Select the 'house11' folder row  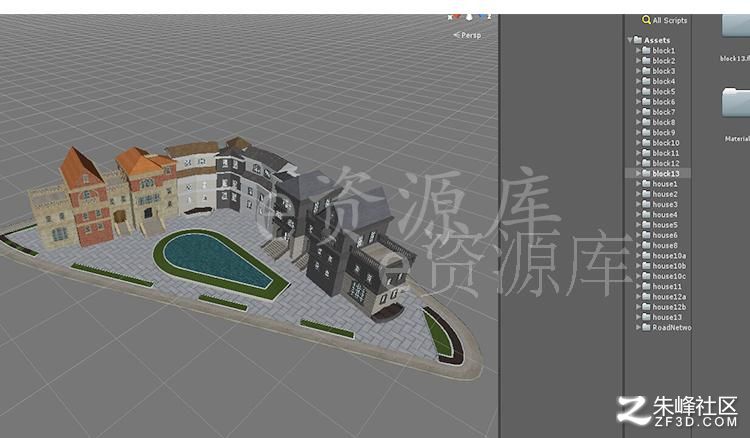658,286
